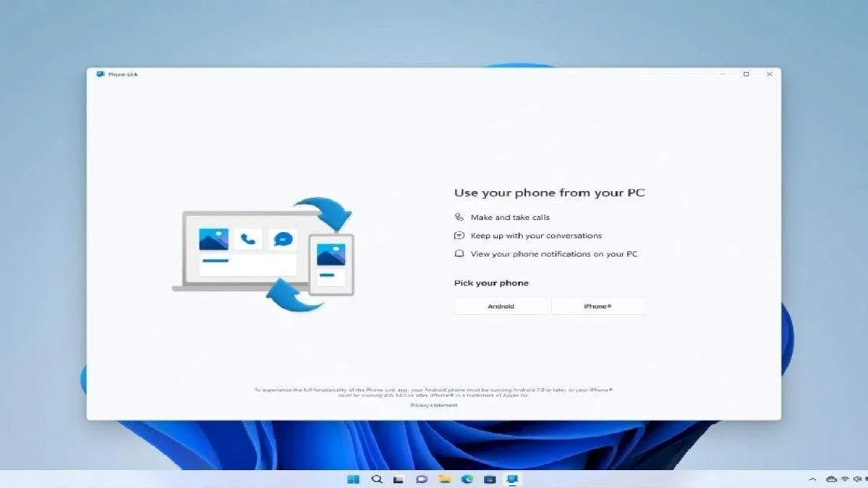This screenshot has height=488, width=868.
Task: Open the Wi-Fi network tray icon
Action: (846, 479)
